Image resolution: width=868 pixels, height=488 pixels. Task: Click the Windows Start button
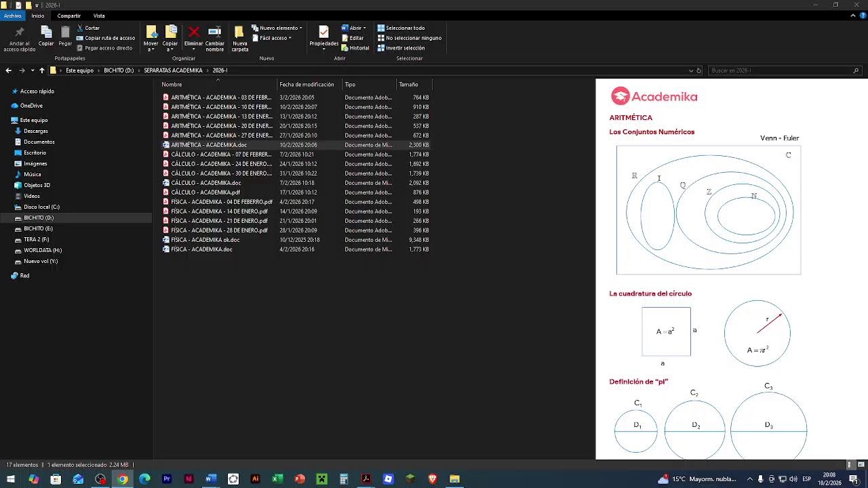pyautogui.click(x=11, y=479)
